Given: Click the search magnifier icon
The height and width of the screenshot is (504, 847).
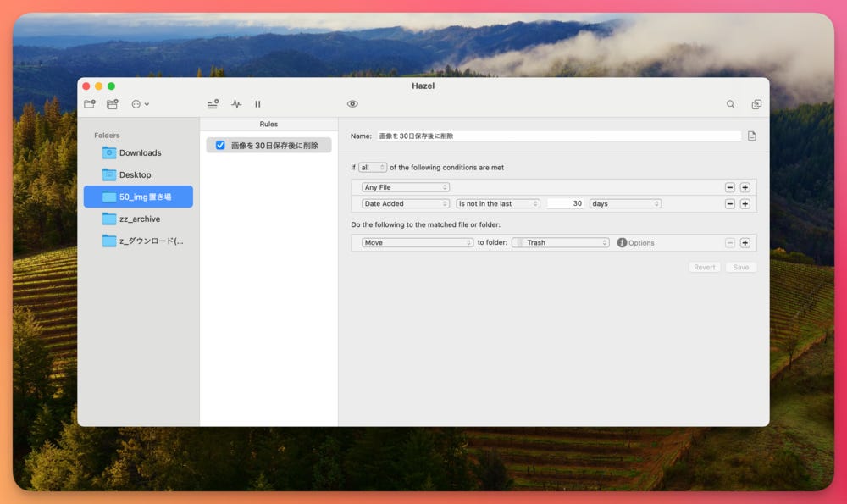Looking at the screenshot, I should pos(730,104).
